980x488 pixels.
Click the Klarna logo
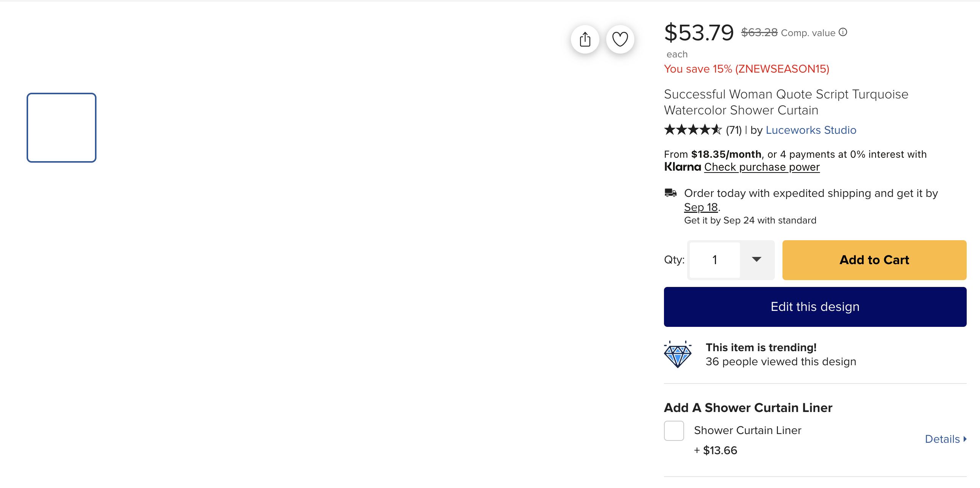click(x=683, y=167)
